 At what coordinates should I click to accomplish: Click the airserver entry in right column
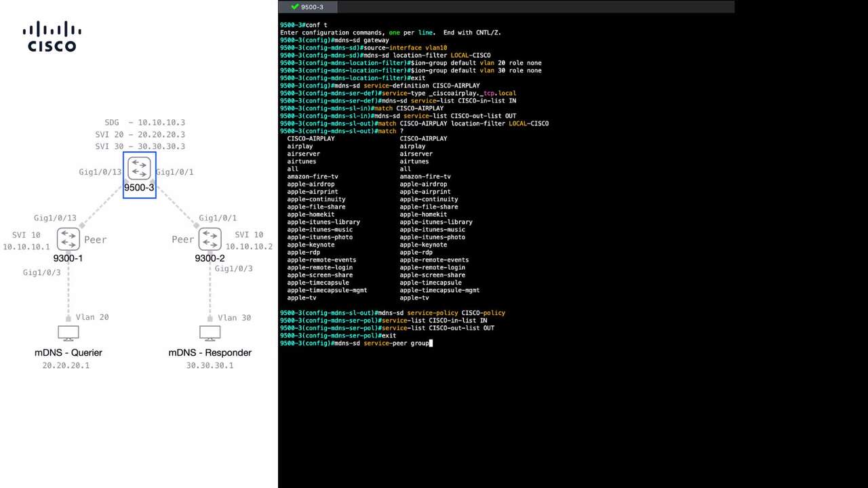click(416, 154)
